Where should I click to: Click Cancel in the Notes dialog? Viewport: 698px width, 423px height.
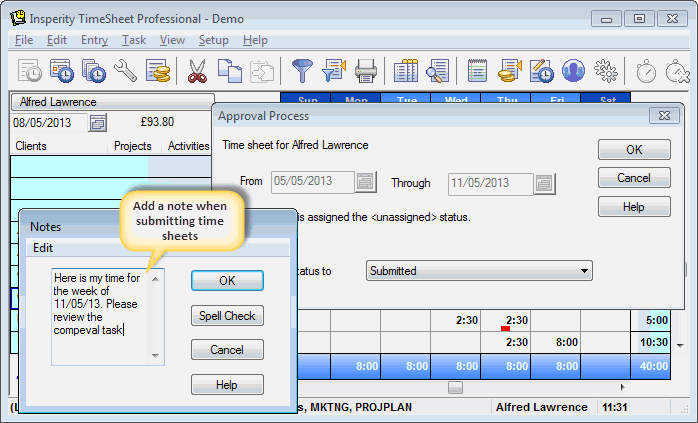pyautogui.click(x=227, y=350)
